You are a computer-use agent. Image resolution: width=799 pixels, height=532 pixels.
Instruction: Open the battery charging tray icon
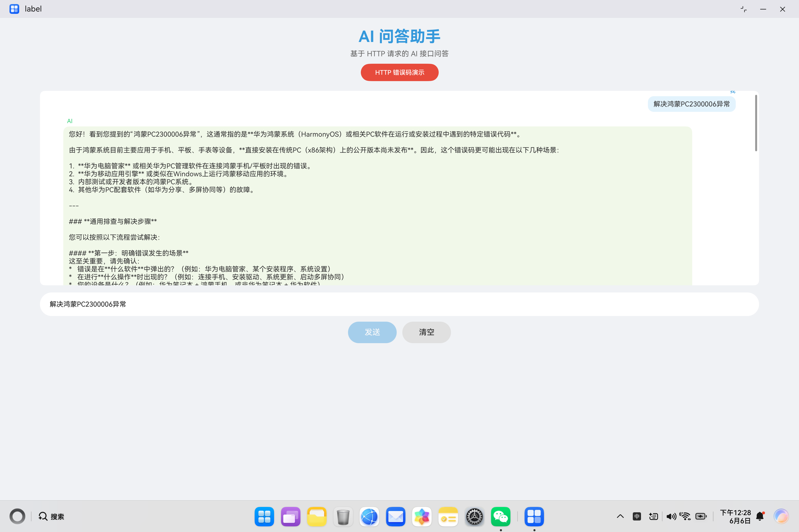(x=701, y=516)
